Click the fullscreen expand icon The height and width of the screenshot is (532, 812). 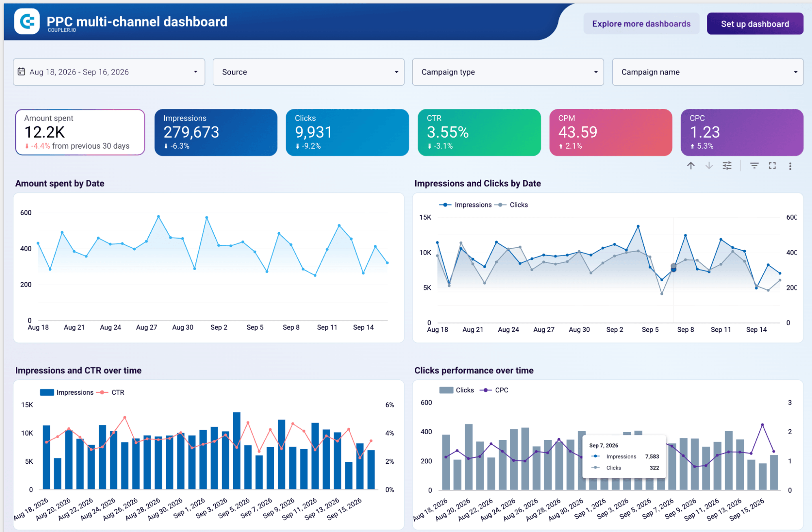pyautogui.click(x=772, y=166)
